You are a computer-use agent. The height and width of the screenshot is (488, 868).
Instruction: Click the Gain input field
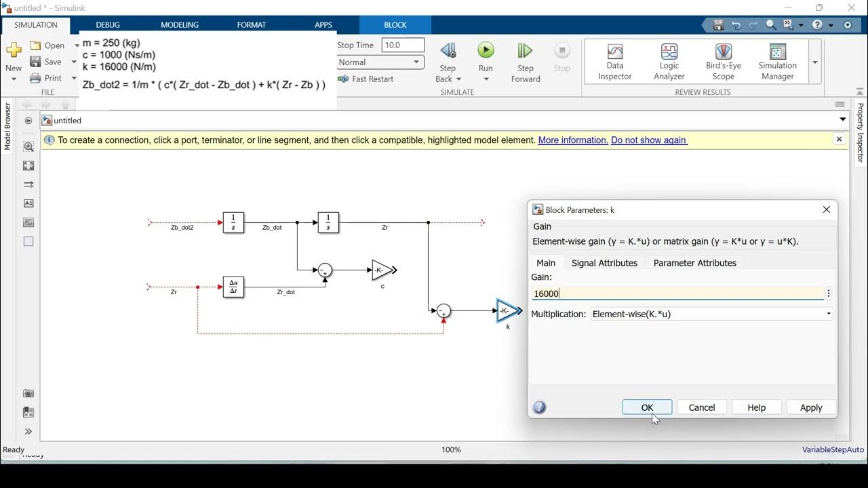click(x=677, y=293)
